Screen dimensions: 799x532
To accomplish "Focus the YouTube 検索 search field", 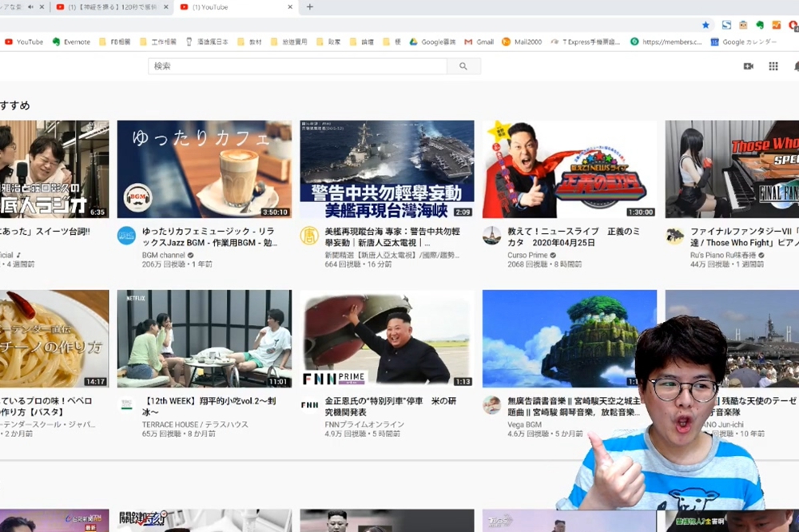I will [x=297, y=66].
